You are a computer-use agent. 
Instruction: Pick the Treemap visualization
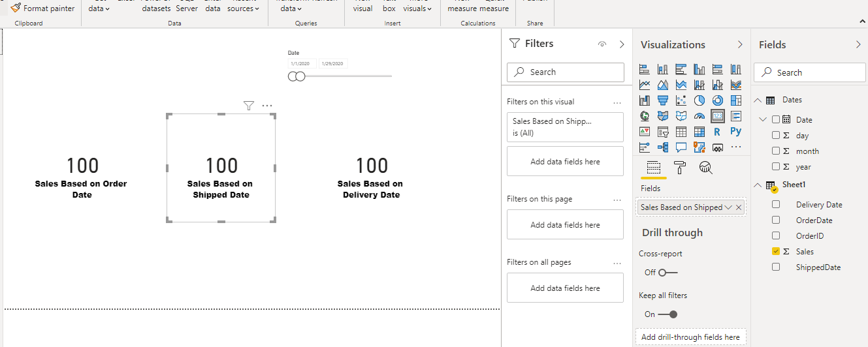click(736, 100)
